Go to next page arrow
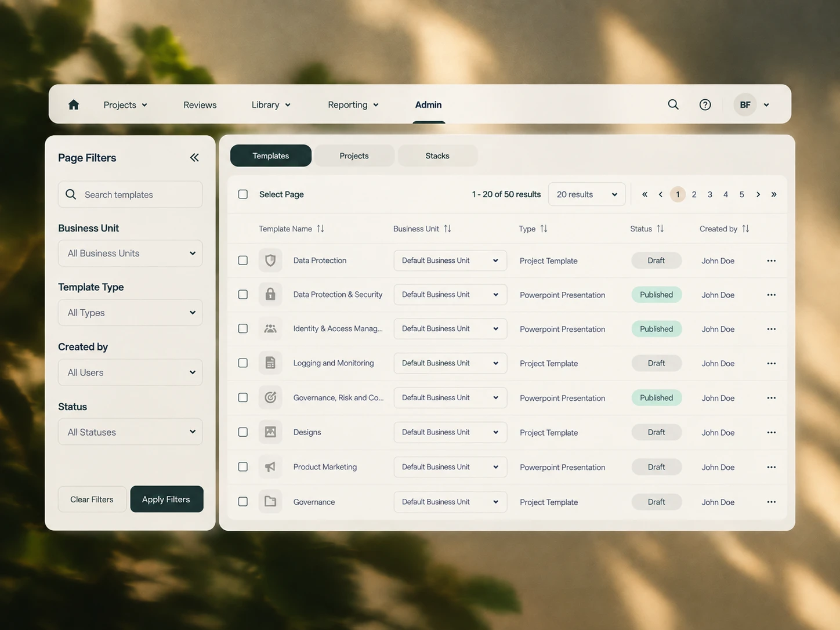This screenshot has width=840, height=630. point(758,194)
